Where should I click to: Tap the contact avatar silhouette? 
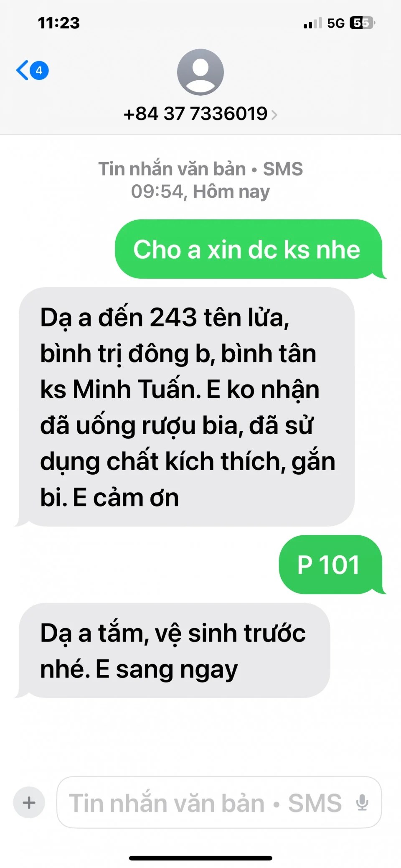tap(200, 72)
